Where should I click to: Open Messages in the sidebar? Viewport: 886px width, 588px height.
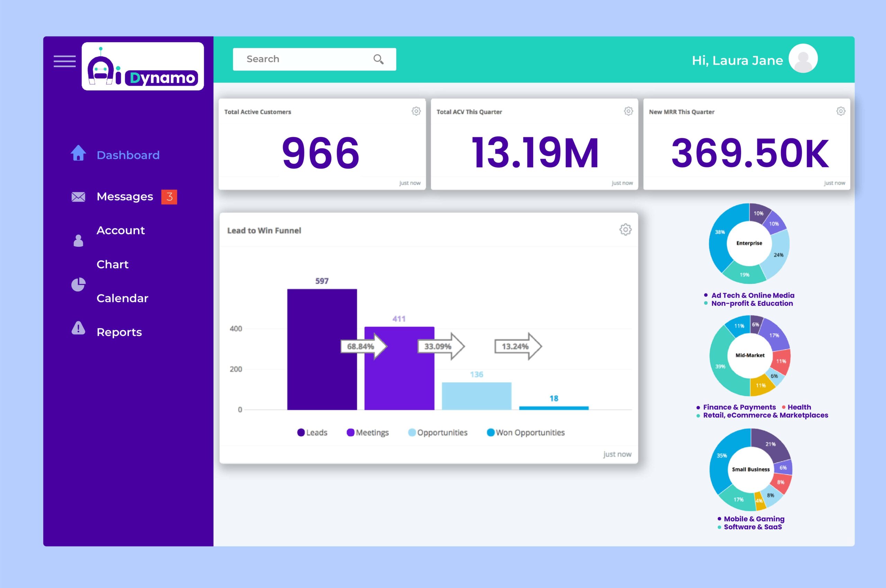pos(125,197)
